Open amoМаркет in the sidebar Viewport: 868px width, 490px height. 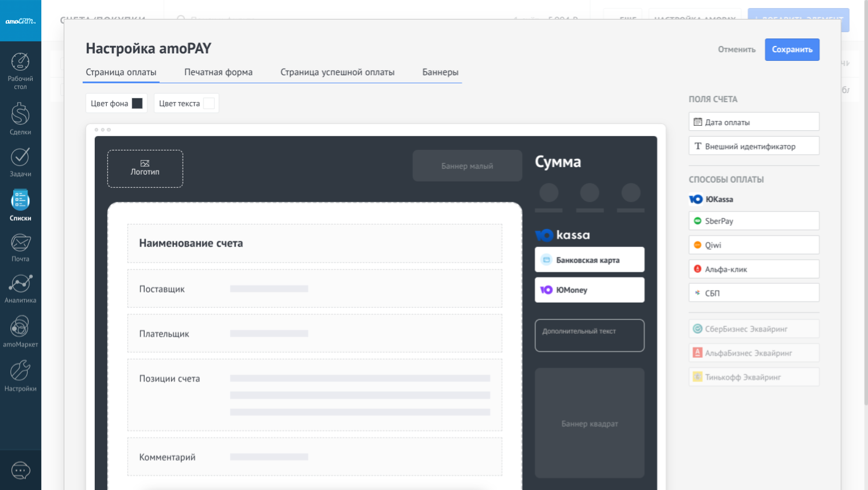(x=20, y=327)
